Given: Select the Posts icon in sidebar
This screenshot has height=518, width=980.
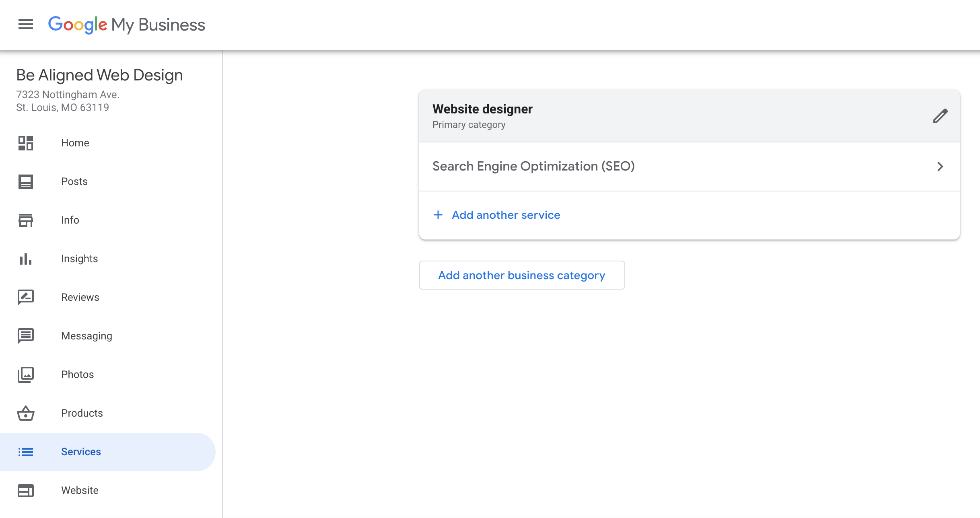Looking at the screenshot, I should coord(26,181).
